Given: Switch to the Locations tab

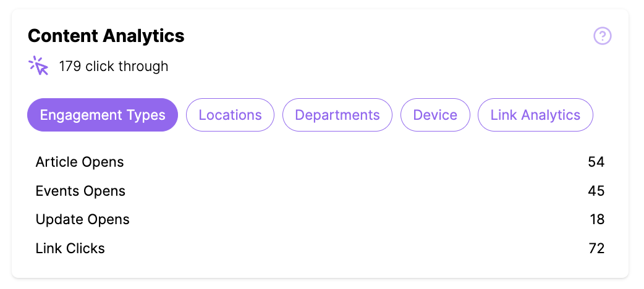Looking at the screenshot, I should tap(230, 115).
